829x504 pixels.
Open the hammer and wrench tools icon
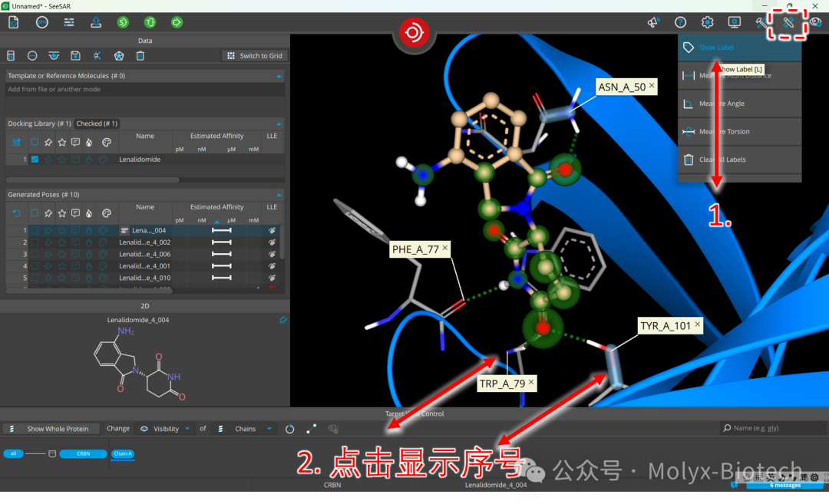[761, 22]
